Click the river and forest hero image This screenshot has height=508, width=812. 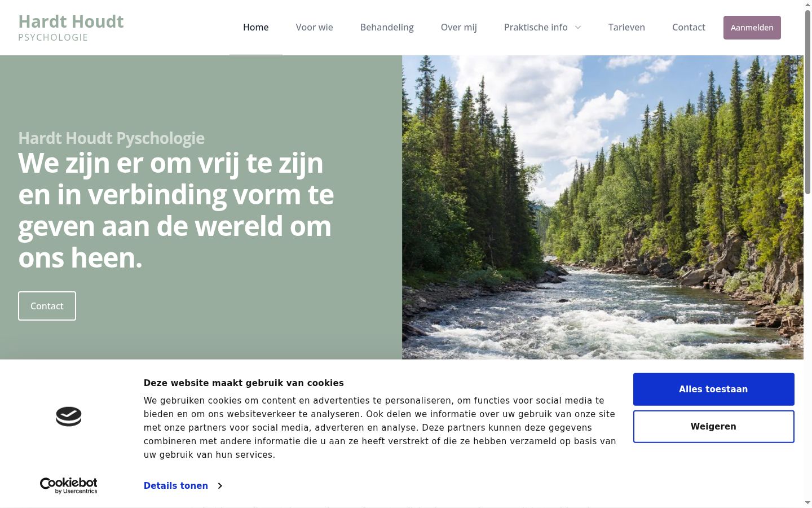click(x=602, y=207)
